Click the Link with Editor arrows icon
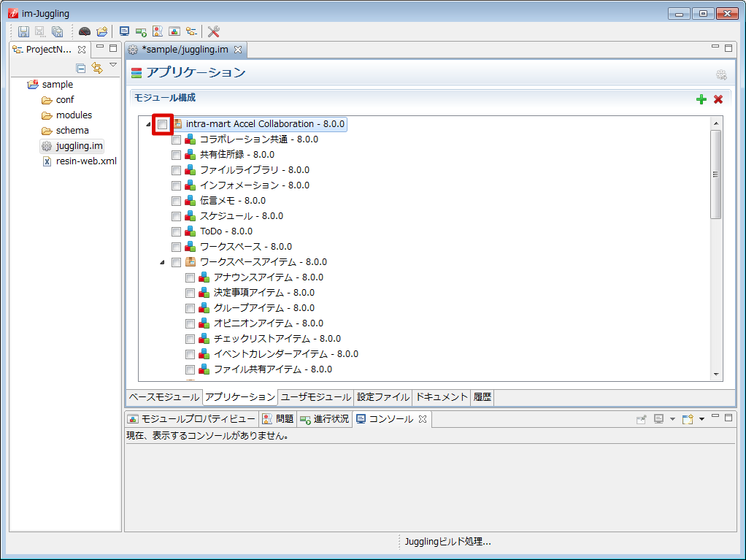 [x=97, y=68]
